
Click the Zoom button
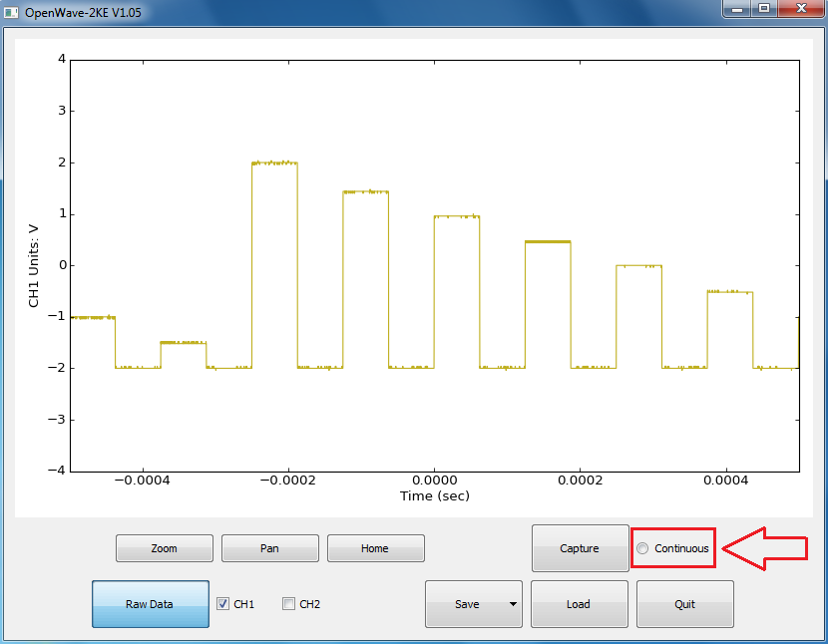click(164, 548)
